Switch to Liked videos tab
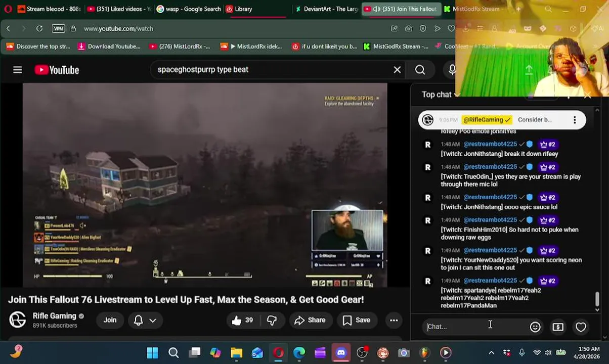Screen dimensions: 609x364 (x=118, y=9)
